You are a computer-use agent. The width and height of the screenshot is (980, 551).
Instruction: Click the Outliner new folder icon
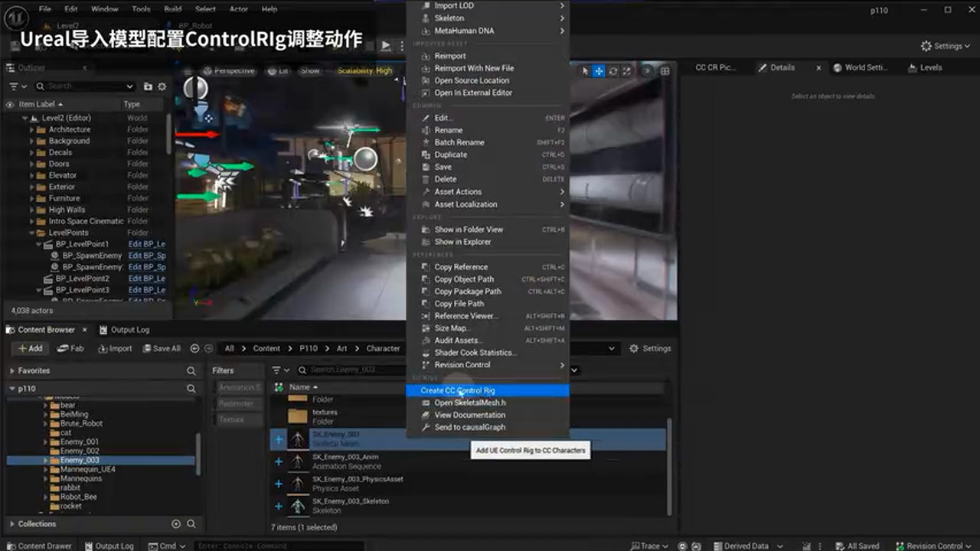click(x=148, y=86)
